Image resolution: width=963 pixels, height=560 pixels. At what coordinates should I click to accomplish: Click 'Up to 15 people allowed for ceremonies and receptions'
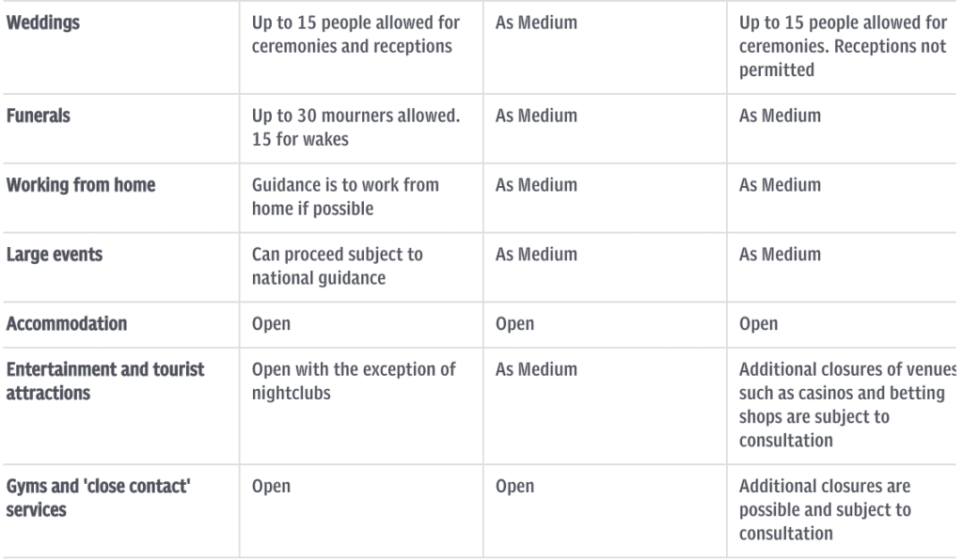[353, 34]
